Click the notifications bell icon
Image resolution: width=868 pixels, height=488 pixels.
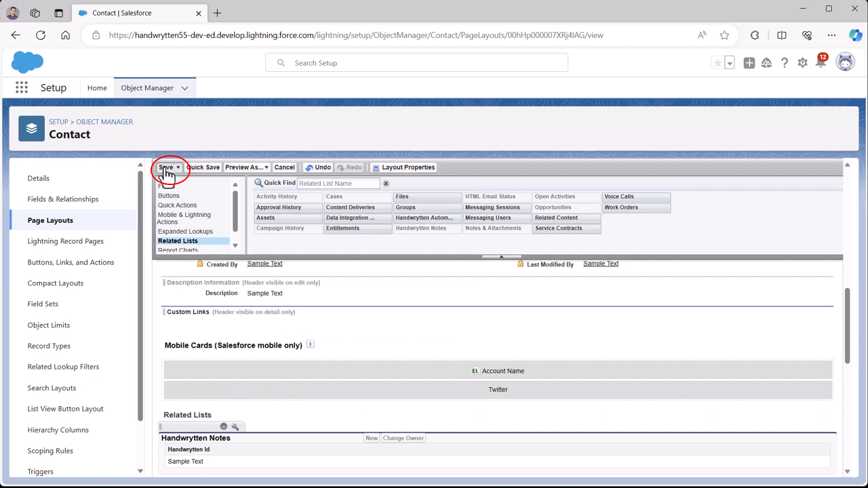pyautogui.click(x=821, y=63)
